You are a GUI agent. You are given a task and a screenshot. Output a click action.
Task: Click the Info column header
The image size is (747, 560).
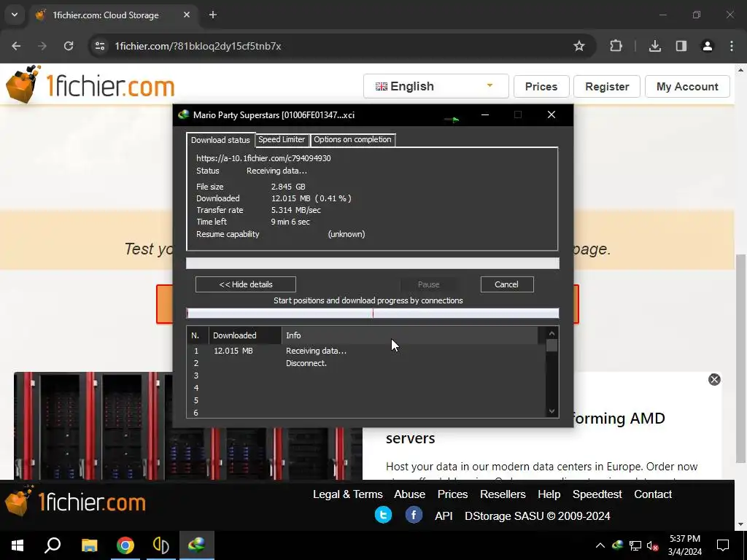(x=410, y=335)
